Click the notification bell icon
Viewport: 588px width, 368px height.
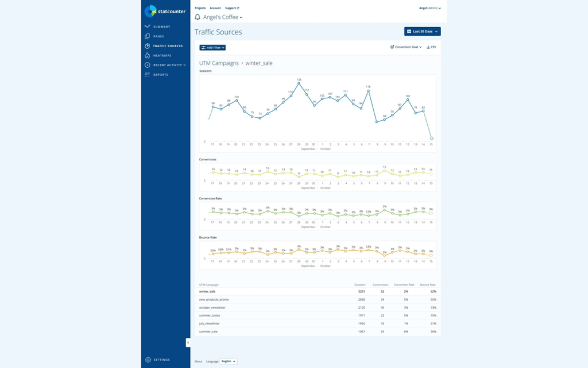(198, 17)
